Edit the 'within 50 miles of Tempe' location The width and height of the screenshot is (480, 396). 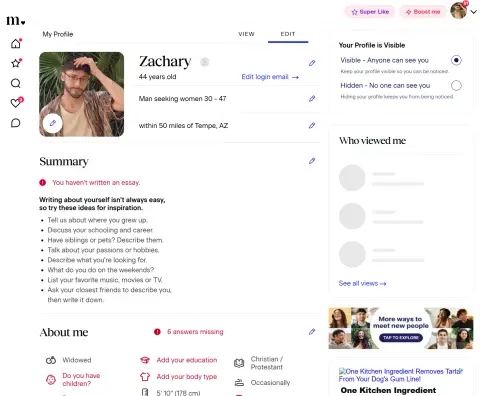312,125
